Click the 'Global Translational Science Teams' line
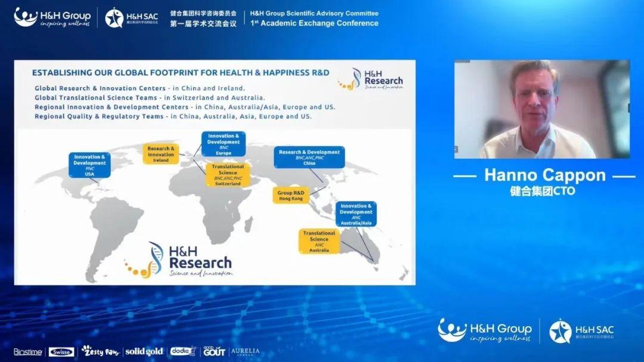This screenshot has width=644, height=362. [x=150, y=98]
